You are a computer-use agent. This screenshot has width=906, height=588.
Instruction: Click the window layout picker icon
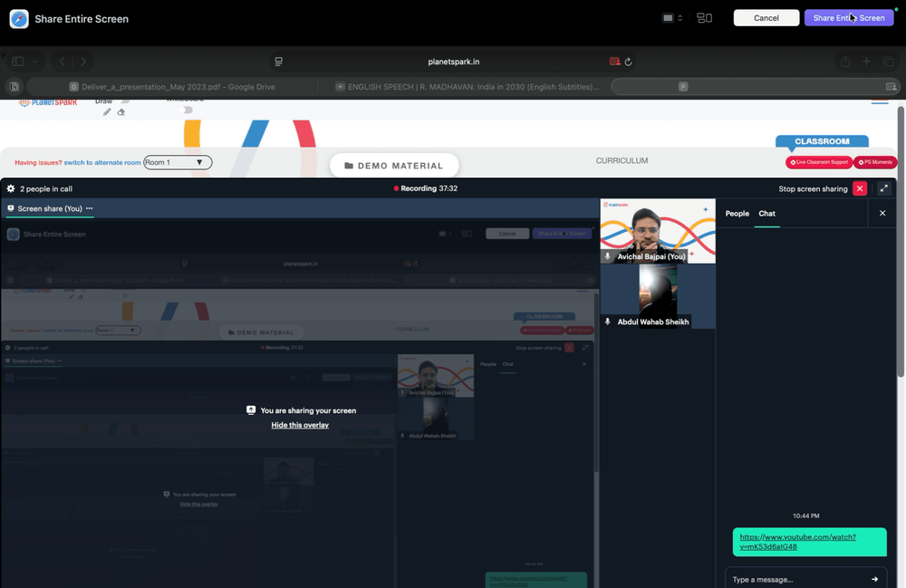coord(704,18)
